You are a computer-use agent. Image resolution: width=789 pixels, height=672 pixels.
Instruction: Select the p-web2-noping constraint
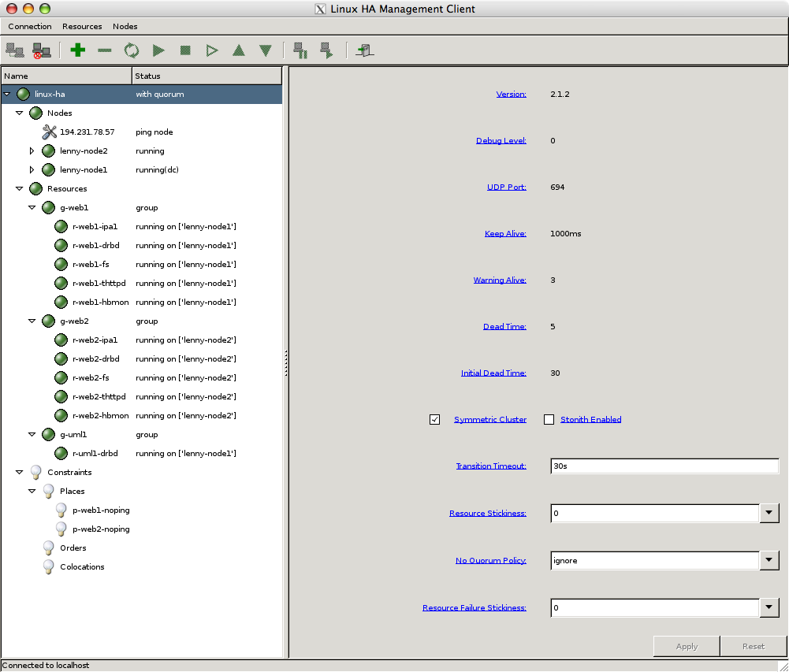tap(101, 529)
